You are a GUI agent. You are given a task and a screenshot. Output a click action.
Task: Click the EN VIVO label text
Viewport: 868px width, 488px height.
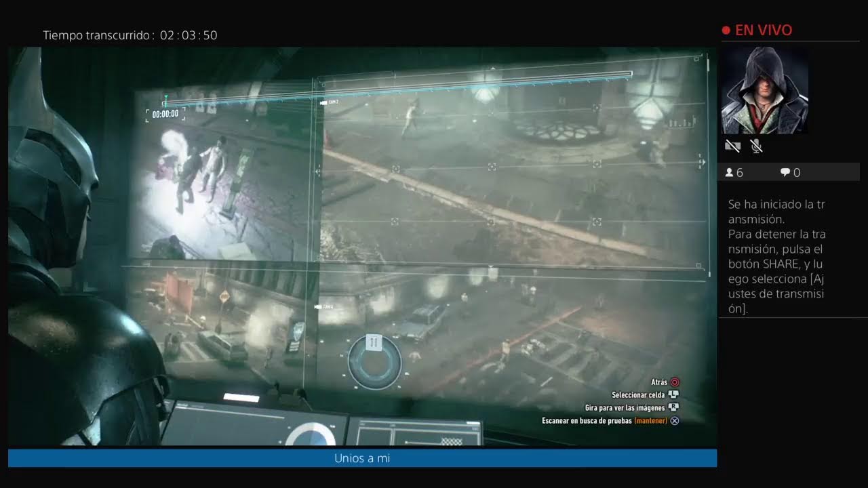tap(763, 30)
